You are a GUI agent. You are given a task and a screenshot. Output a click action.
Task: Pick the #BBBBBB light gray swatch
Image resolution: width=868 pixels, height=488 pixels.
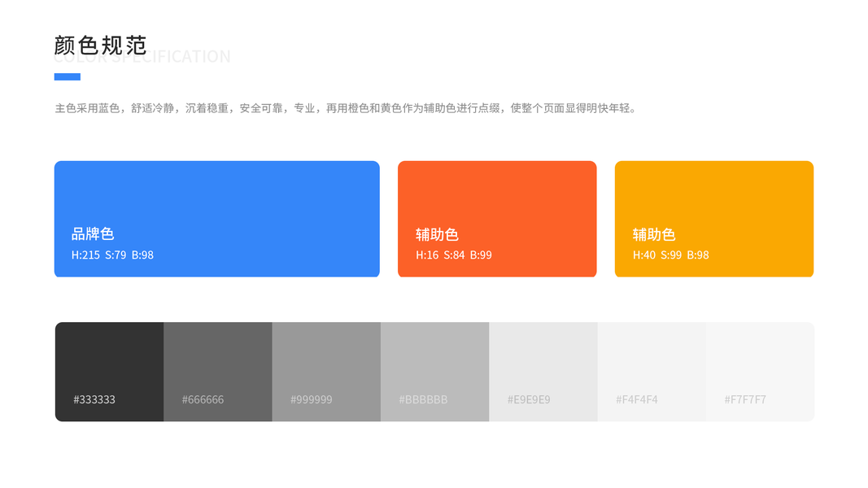pos(435,372)
